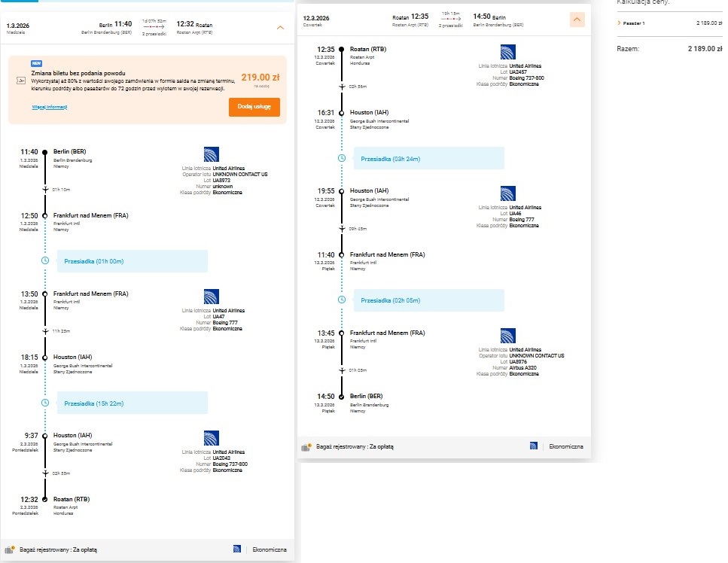Click clock icon beside Przesiadka (02h 05m)
The height and width of the screenshot is (563, 728).
pos(342,300)
